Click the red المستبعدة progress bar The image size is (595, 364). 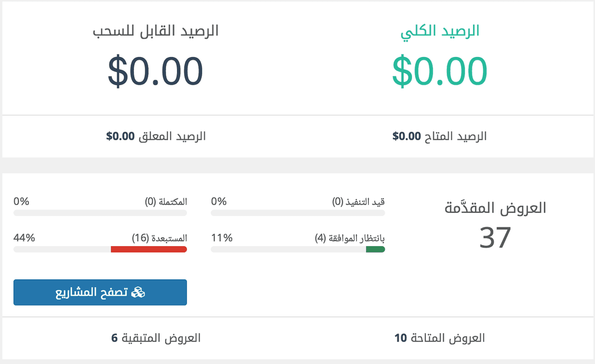click(149, 249)
